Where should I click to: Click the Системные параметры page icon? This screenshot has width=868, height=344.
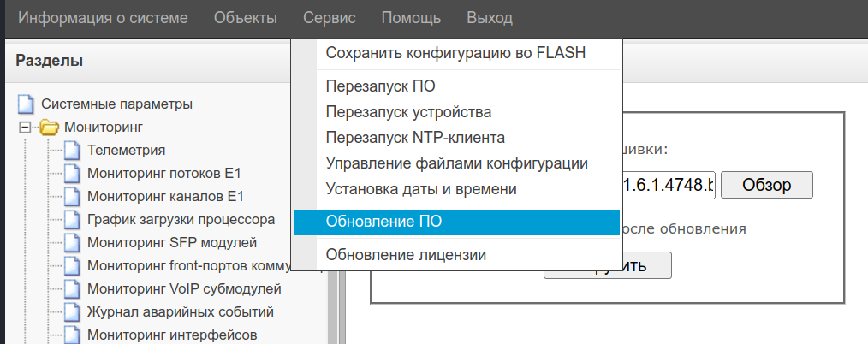click(x=27, y=105)
